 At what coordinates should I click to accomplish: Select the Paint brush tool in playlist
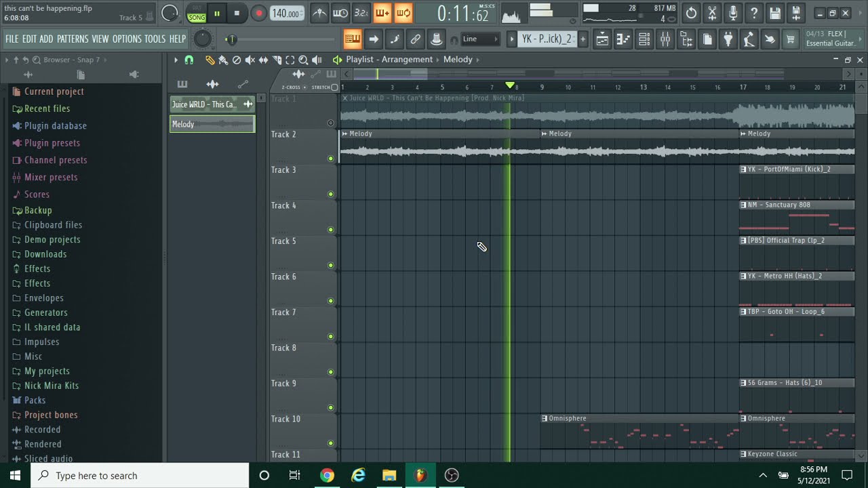tap(223, 60)
